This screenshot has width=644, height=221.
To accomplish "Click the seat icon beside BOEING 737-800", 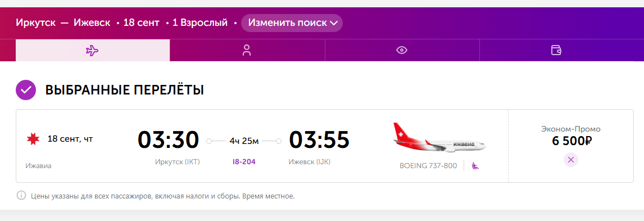I will [x=475, y=166].
